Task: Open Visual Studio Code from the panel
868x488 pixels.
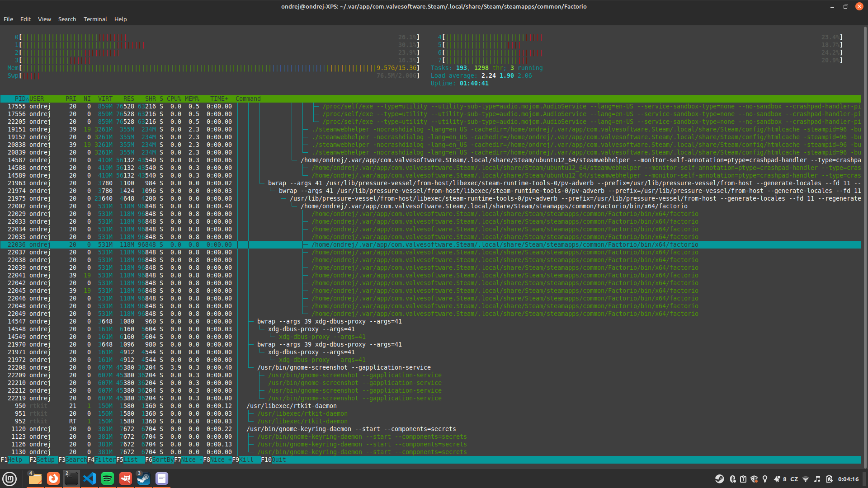Action: (x=90, y=479)
